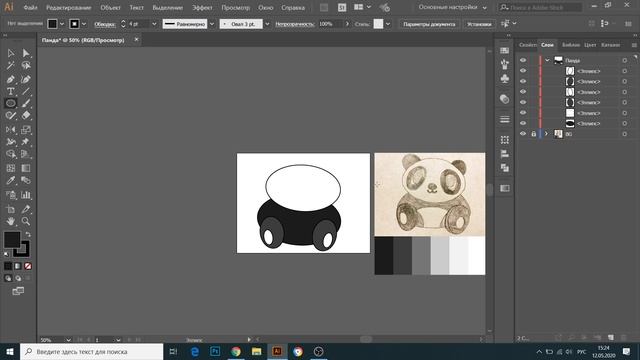
Task: Activate the Hand tool
Action: point(11,221)
